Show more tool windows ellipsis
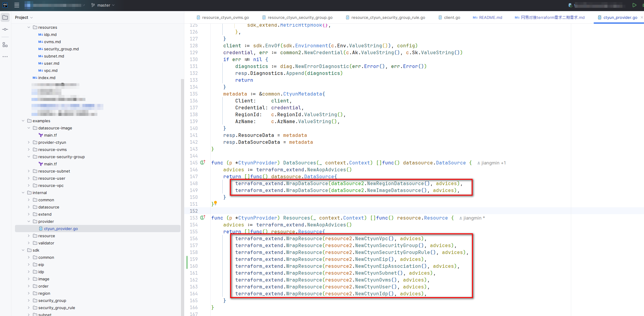This screenshot has width=644, height=316. click(5, 56)
